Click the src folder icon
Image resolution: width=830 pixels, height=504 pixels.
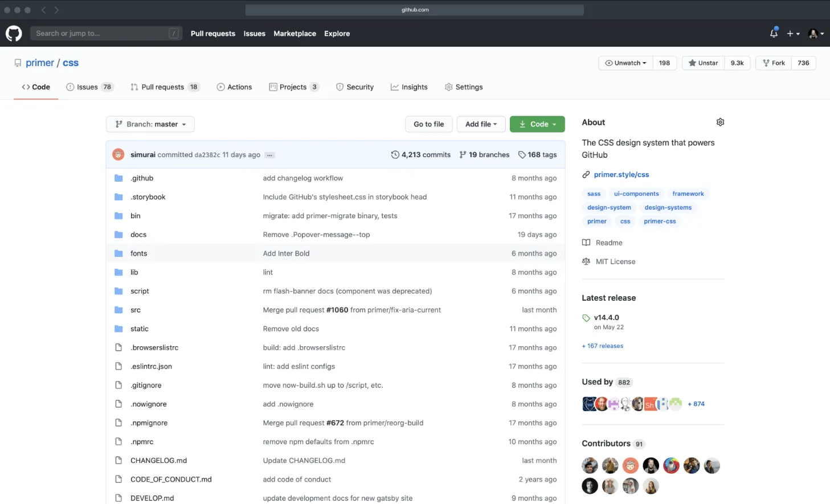point(118,310)
